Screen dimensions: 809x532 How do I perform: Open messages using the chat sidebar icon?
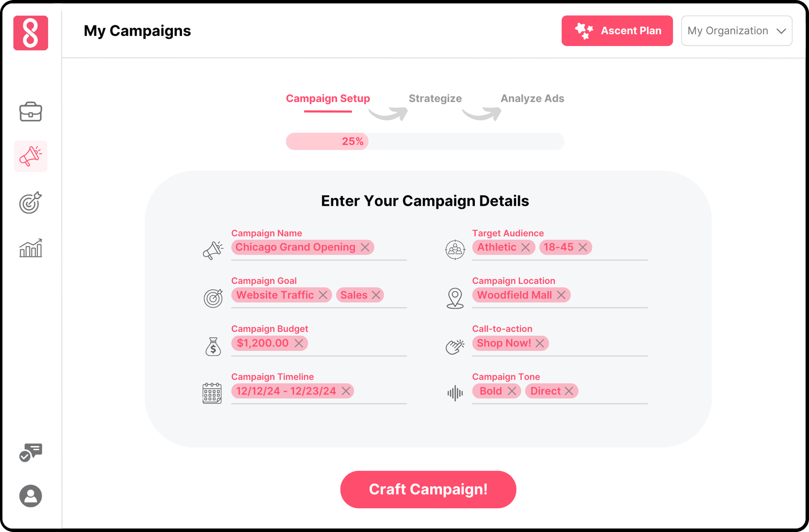[30, 452]
